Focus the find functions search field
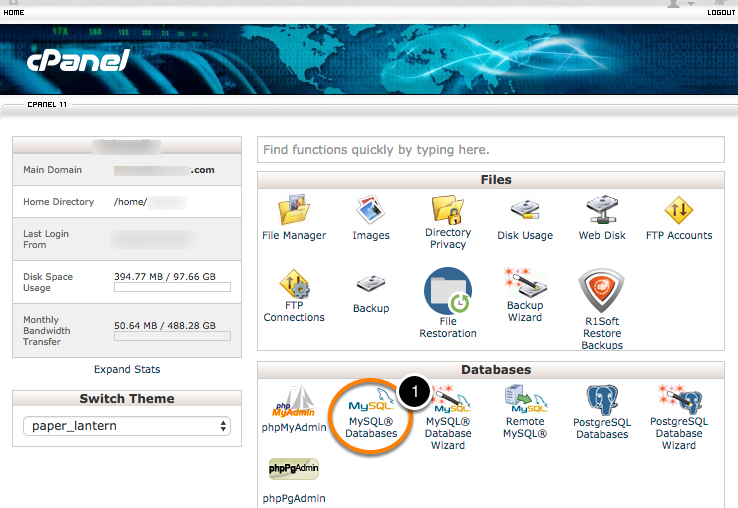The image size is (738, 508). pos(491,150)
